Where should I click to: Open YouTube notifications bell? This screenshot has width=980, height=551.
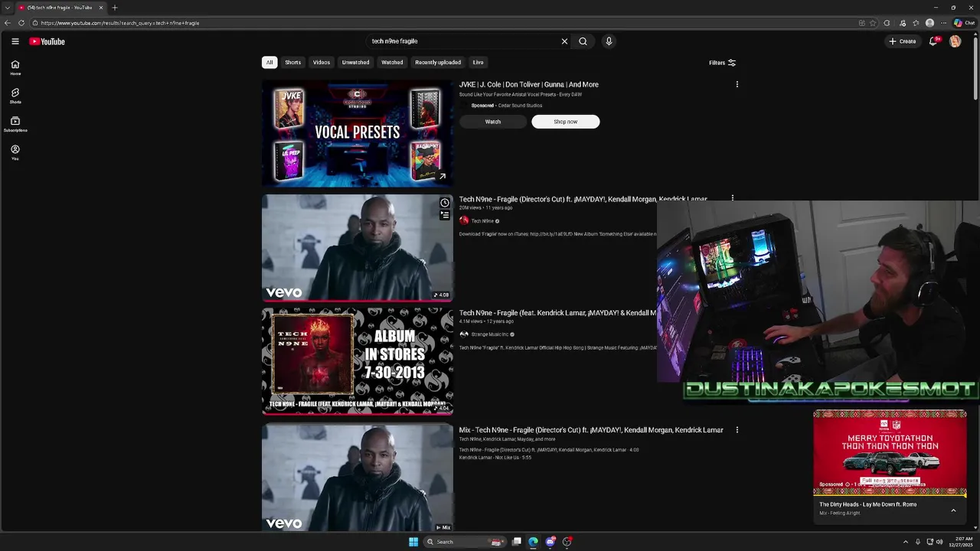point(933,41)
